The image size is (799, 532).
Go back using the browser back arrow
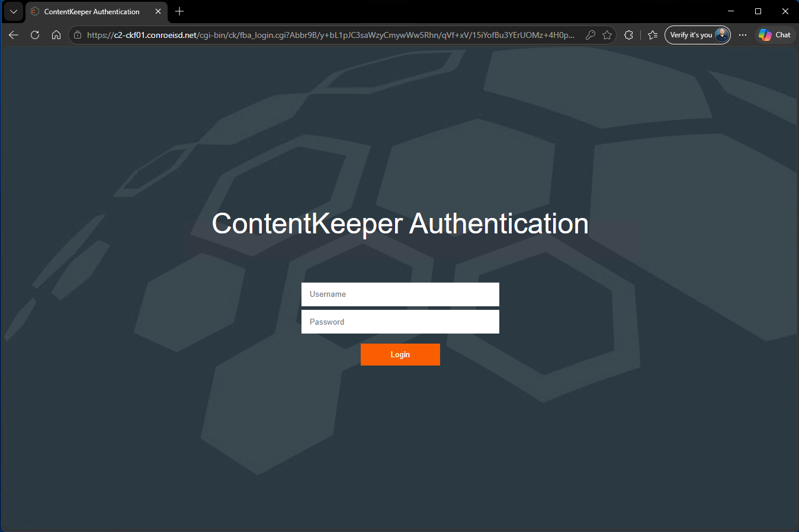click(x=14, y=35)
